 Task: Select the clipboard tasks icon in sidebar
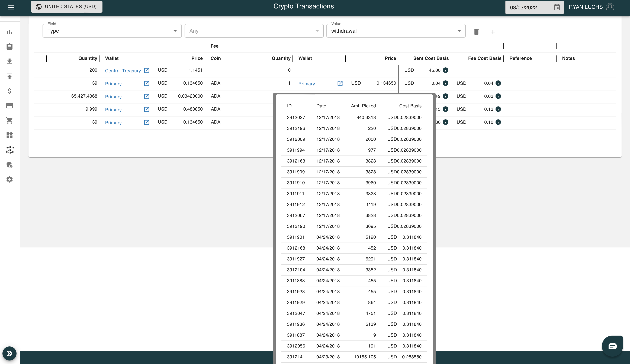9,47
